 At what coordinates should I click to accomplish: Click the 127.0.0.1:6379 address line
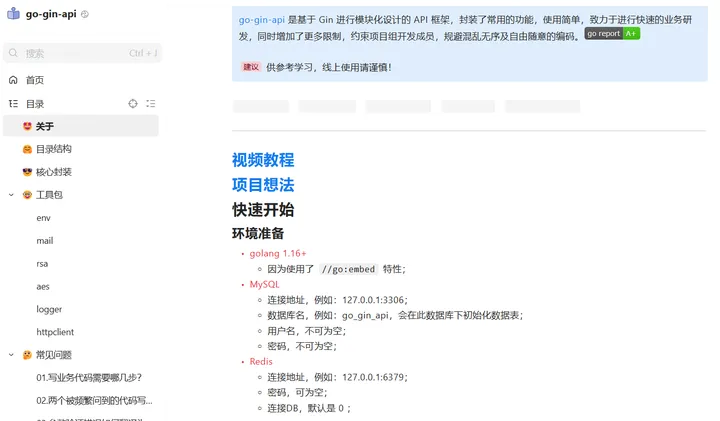(338, 377)
